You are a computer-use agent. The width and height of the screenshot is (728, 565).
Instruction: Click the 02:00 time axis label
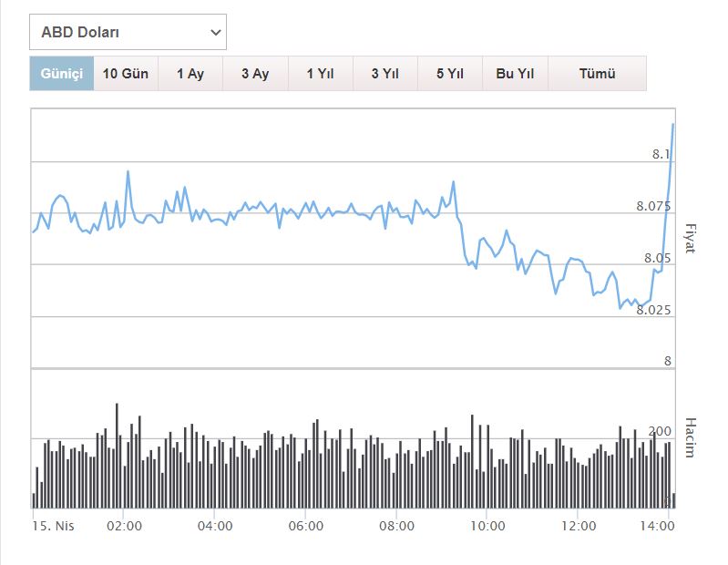123,526
